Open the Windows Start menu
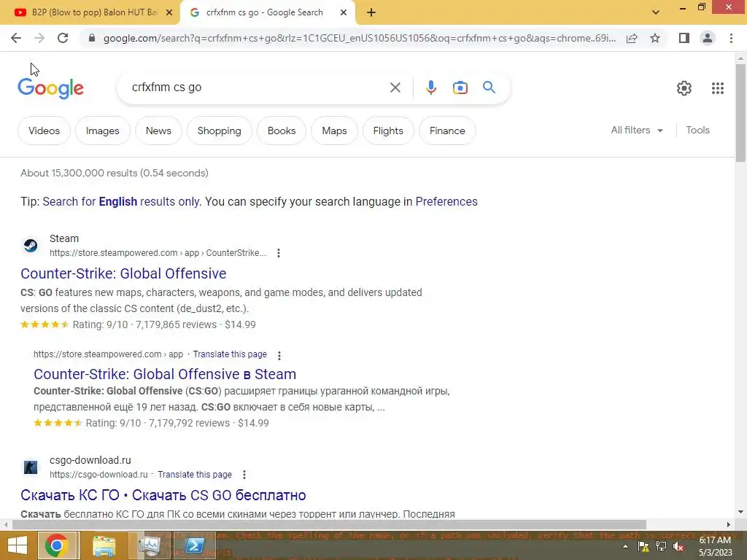This screenshot has height=560, width=747. pos(18,545)
